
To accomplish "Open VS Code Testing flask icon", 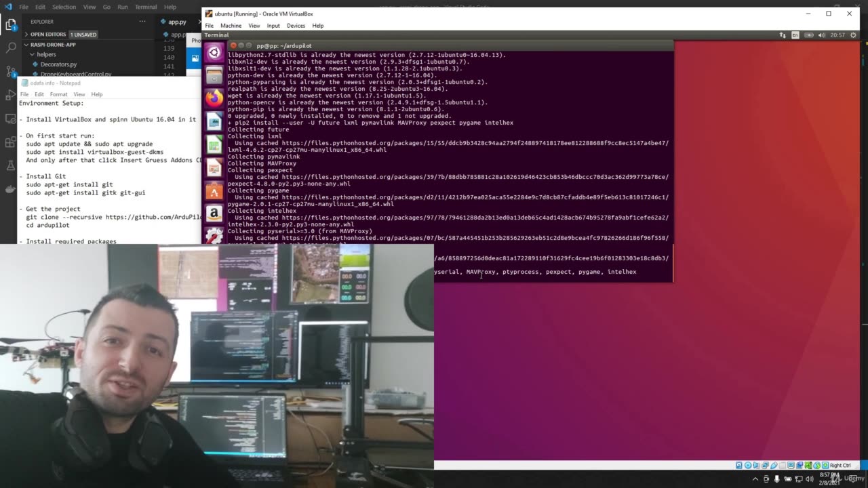I will click(x=11, y=165).
